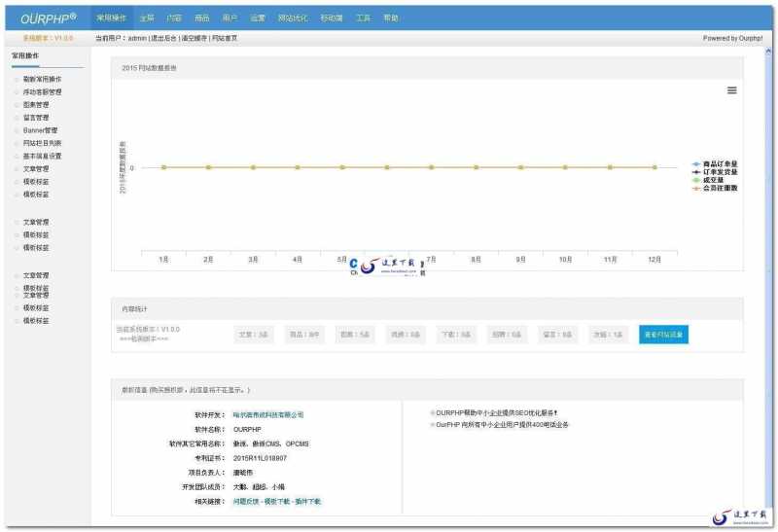
Task: Click the 图集 count stat box
Action: coord(355,335)
